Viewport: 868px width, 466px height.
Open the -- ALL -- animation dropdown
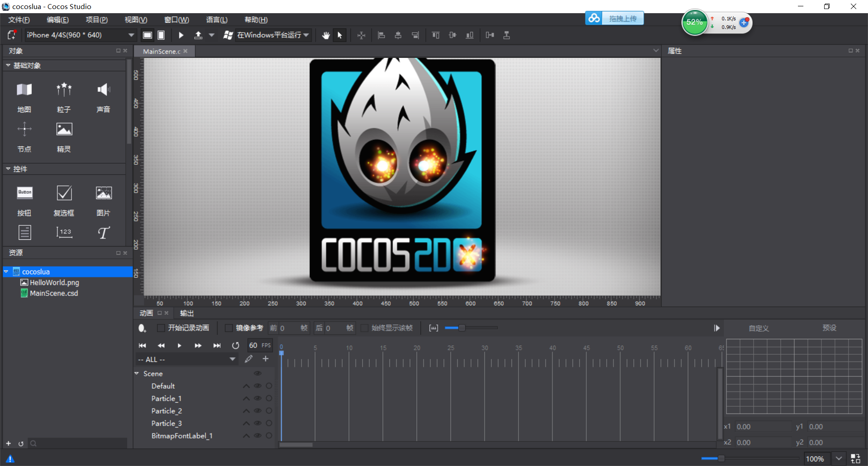coord(187,359)
